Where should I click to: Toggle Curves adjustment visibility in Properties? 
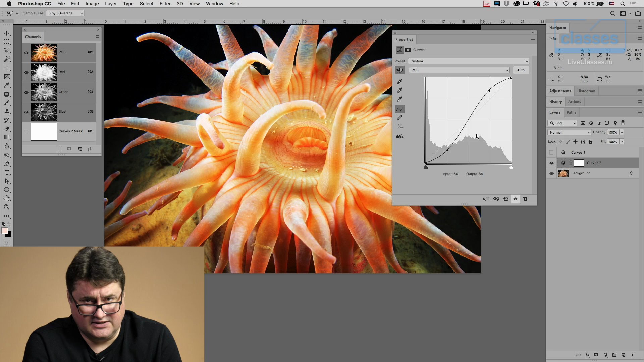(515, 199)
